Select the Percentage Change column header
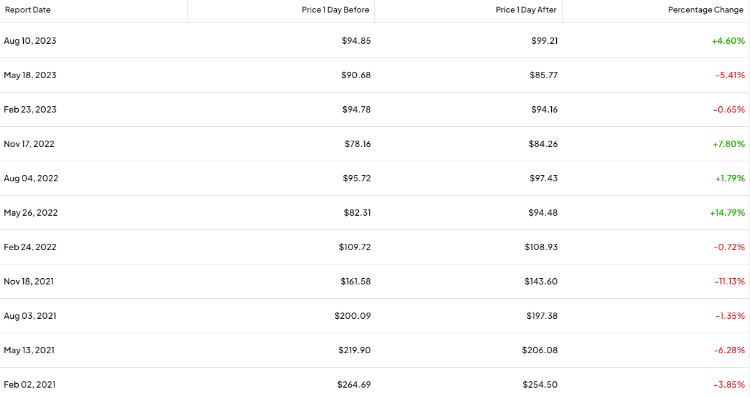Viewport: 750px width, 397px height. pos(706,10)
